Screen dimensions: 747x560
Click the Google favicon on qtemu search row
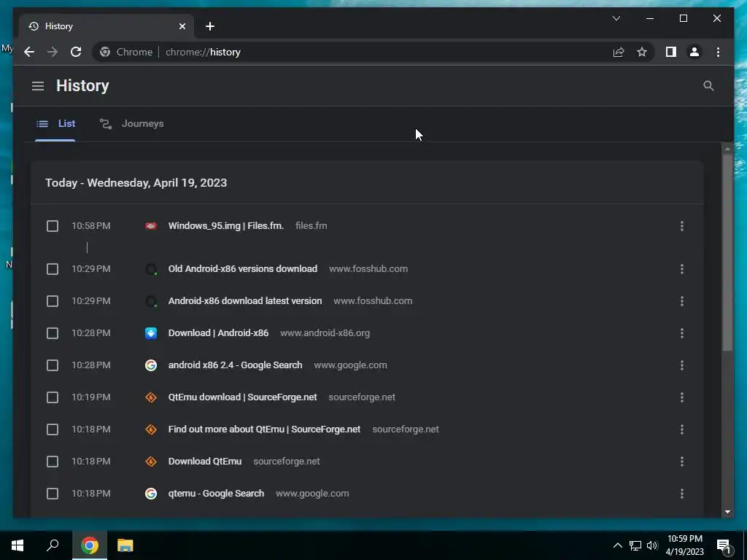pyautogui.click(x=151, y=494)
